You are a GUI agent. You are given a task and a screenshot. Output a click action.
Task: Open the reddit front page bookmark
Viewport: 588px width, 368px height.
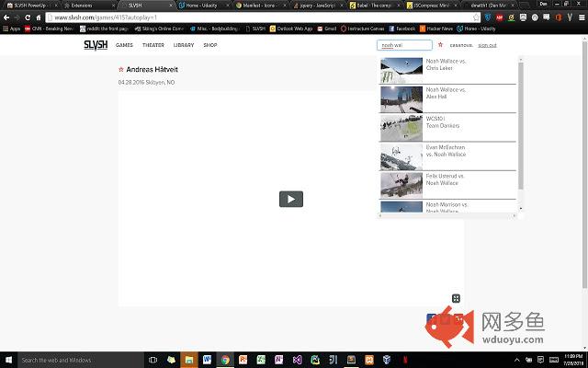coord(104,29)
